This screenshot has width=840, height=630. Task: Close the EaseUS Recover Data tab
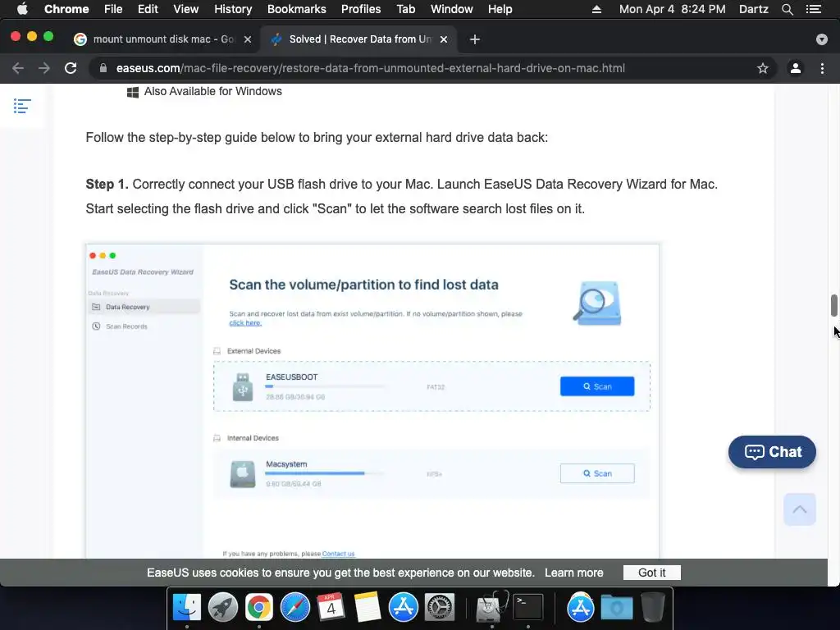pos(444,39)
